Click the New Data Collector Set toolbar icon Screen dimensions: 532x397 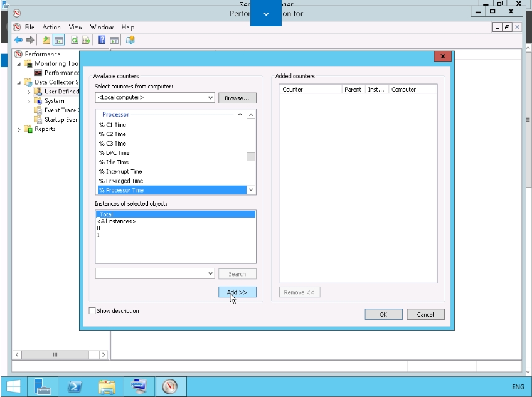[130, 40]
